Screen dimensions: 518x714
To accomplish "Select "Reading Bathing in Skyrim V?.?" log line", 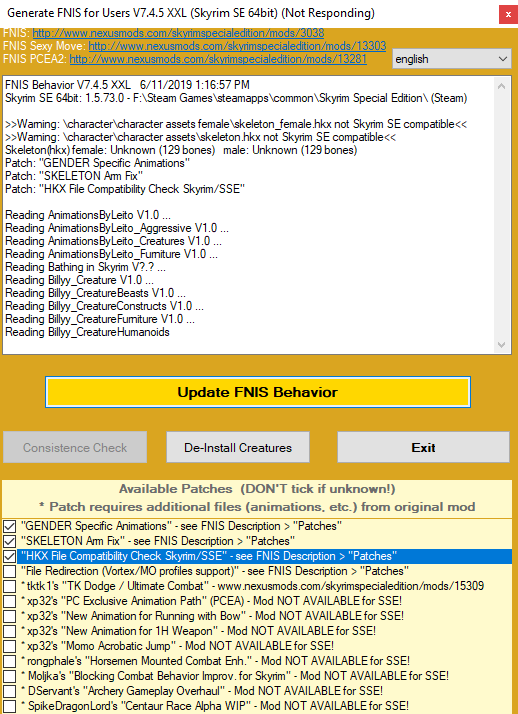I will [x=86, y=267].
